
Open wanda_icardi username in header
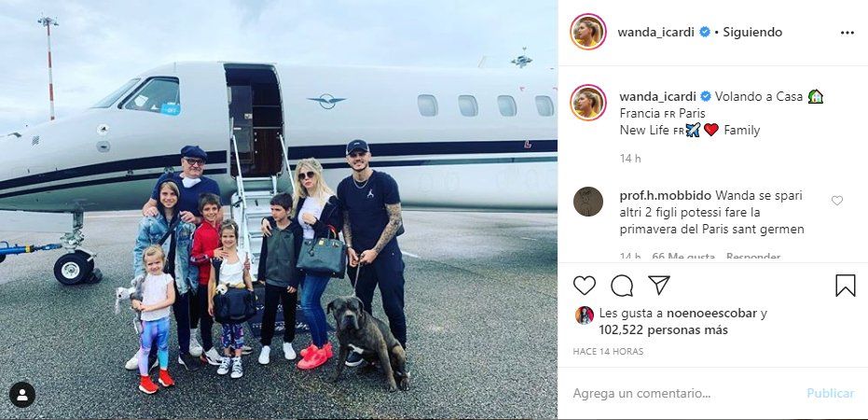point(656,32)
